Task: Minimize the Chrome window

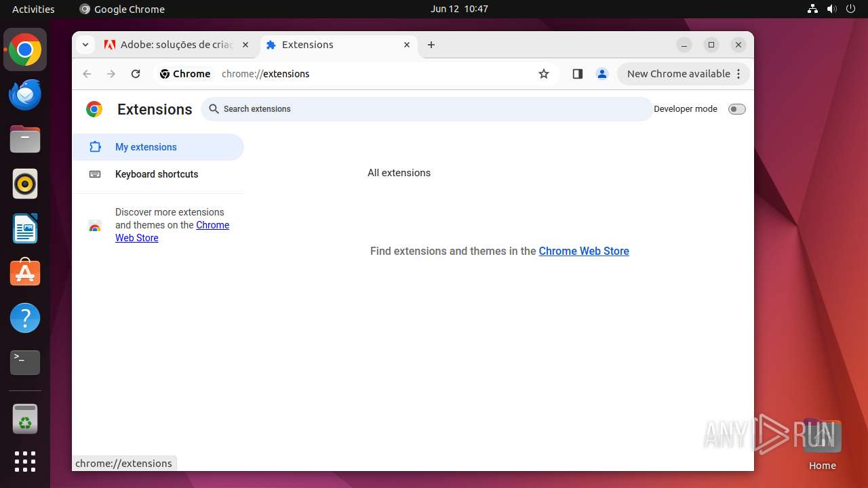Action: [685, 45]
